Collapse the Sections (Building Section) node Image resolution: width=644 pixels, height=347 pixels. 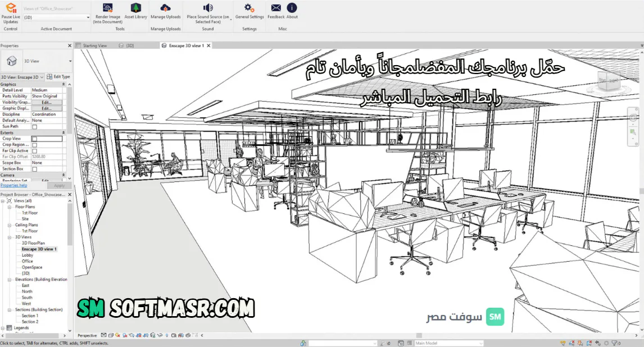(10, 310)
